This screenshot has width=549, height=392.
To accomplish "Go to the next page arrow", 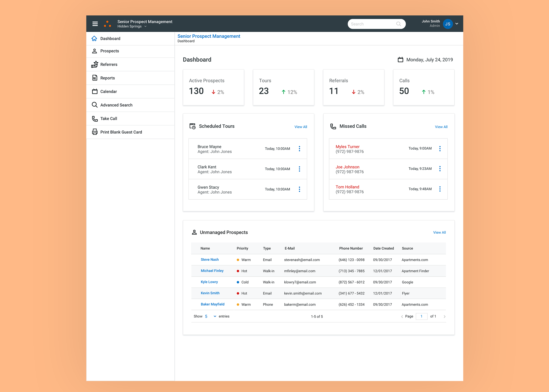I will click(444, 316).
